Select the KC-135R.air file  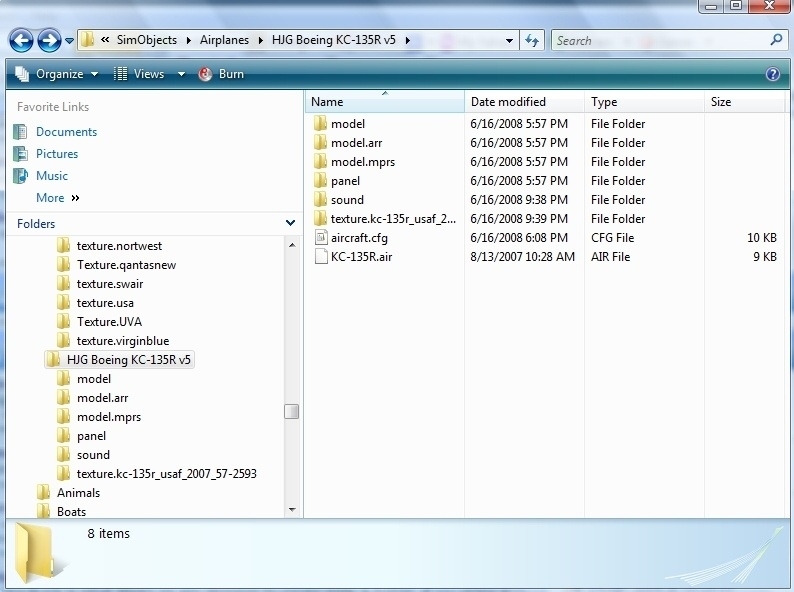pos(361,257)
